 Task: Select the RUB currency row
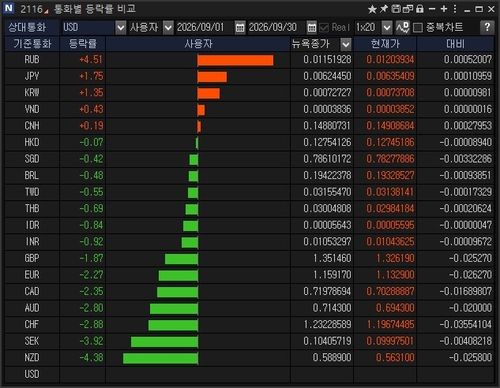pyautogui.click(x=249, y=60)
